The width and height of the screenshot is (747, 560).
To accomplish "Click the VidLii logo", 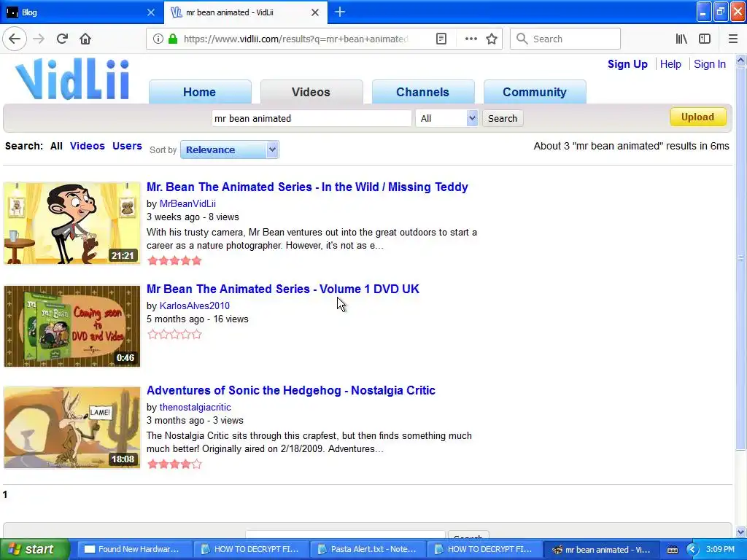I will tap(72, 79).
